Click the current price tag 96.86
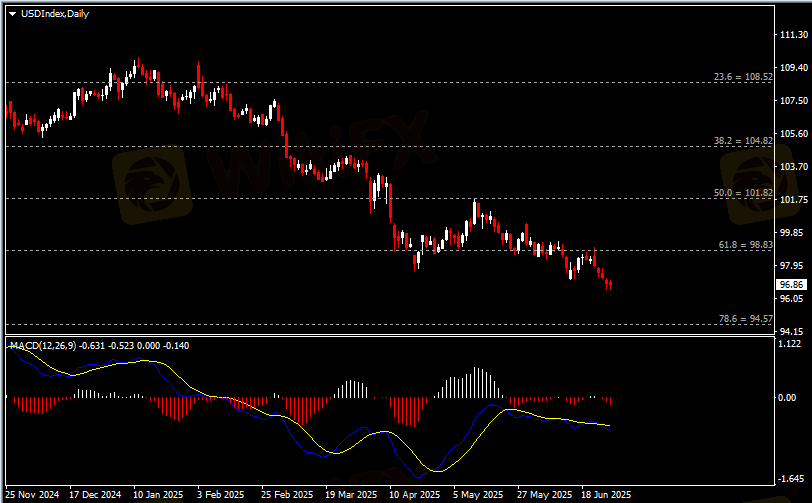Viewport: 812px width, 503px height. pos(791,284)
